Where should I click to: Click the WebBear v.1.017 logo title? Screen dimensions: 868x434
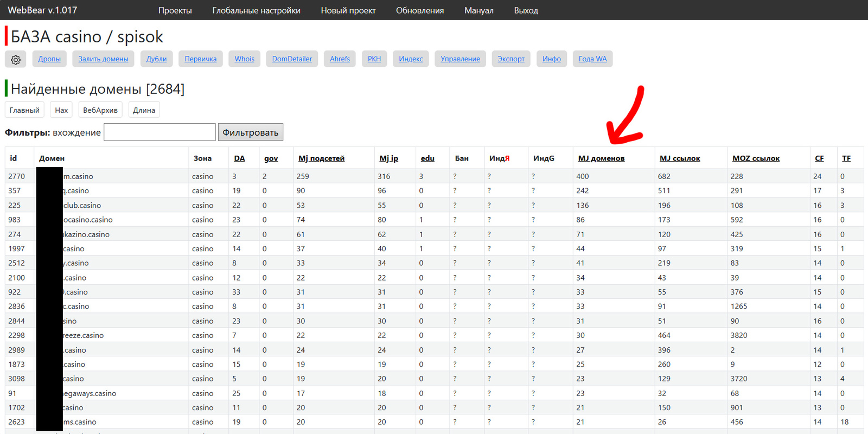point(42,10)
